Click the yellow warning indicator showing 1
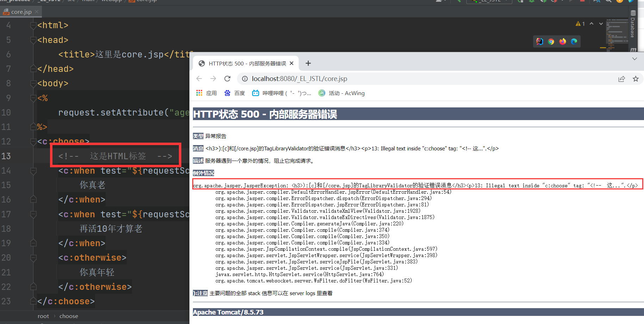The image size is (644, 324). coord(580,24)
